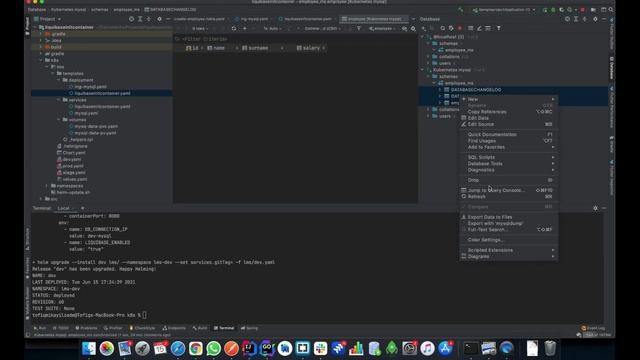This screenshot has width=640, height=360.
Task: Click Project panel locate target icon
Action: pyautogui.click(x=131, y=19)
